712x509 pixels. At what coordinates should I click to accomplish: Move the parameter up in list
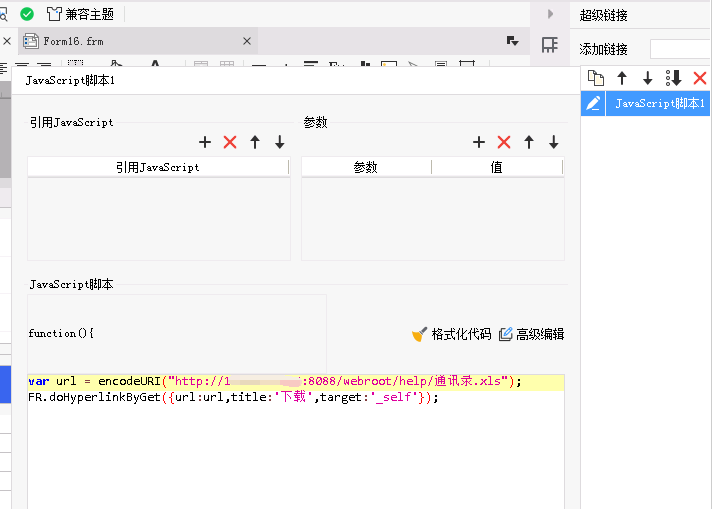click(529, 143)
